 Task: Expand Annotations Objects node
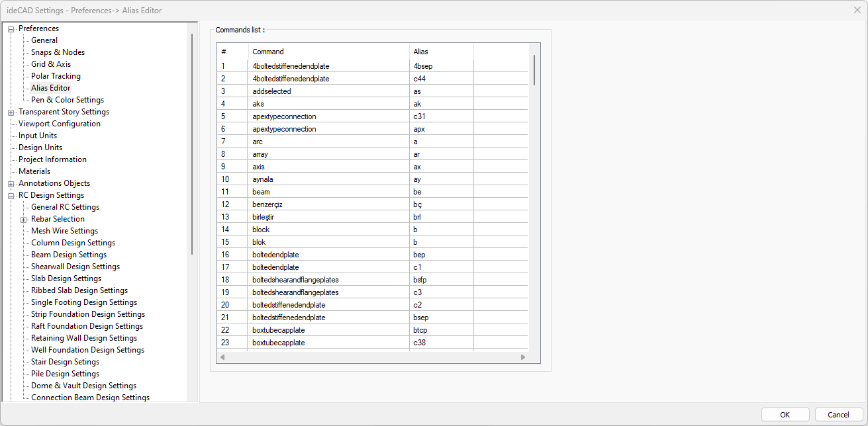[11, 183]
